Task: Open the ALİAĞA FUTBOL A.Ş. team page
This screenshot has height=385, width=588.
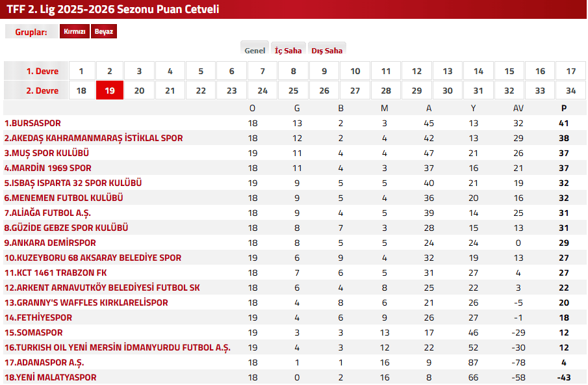Action: (47, 213)
